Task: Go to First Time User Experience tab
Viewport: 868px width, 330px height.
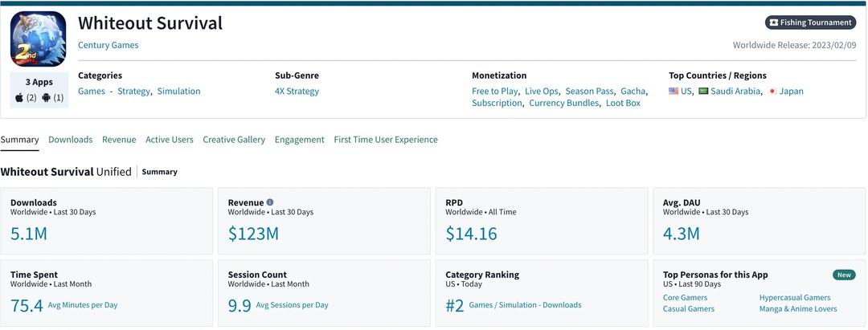Action: point(386,140)
